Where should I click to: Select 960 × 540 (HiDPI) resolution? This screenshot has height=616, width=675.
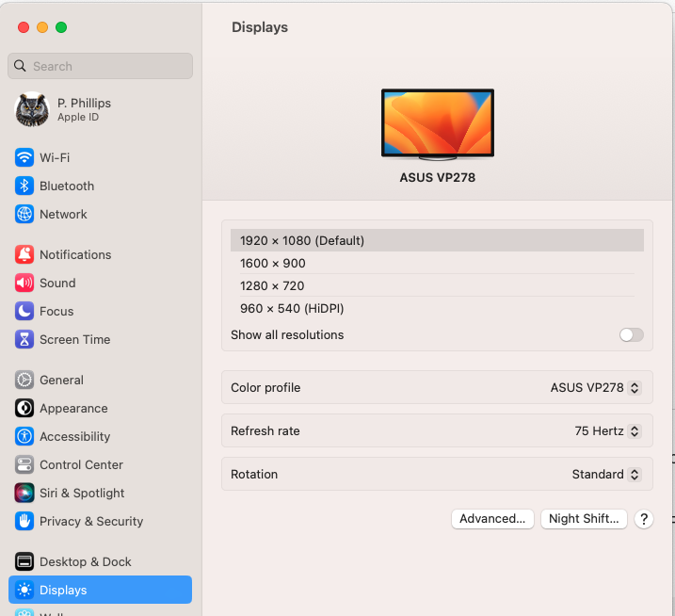click(437, 308)
